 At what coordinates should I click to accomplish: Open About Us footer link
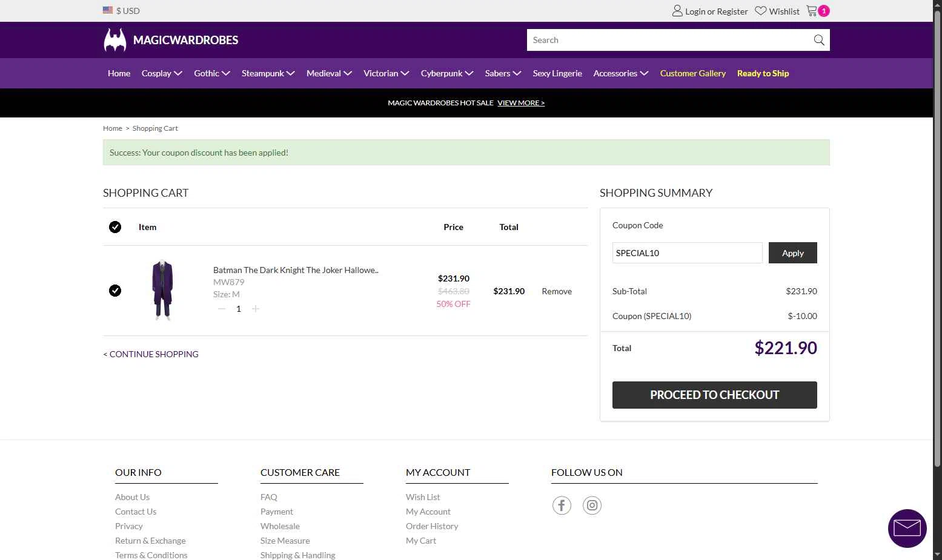132,497
